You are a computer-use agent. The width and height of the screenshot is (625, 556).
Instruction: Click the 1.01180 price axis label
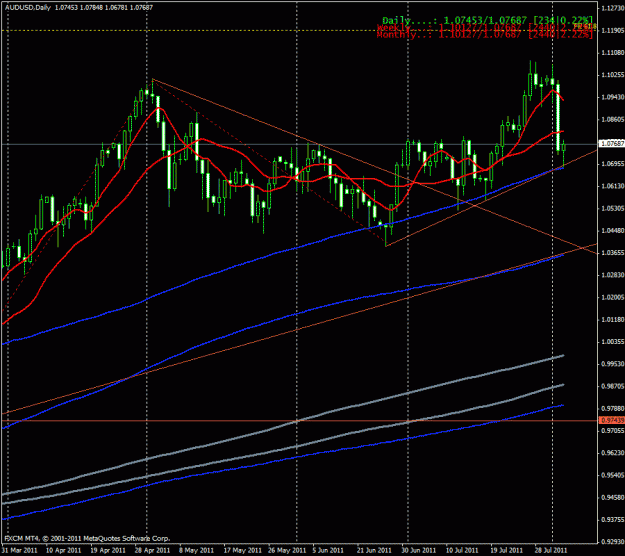pos(613,320)
